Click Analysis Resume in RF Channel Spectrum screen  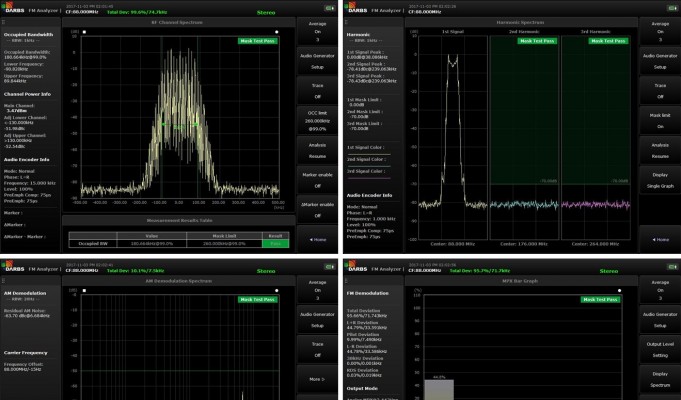[x=317, y=151]
